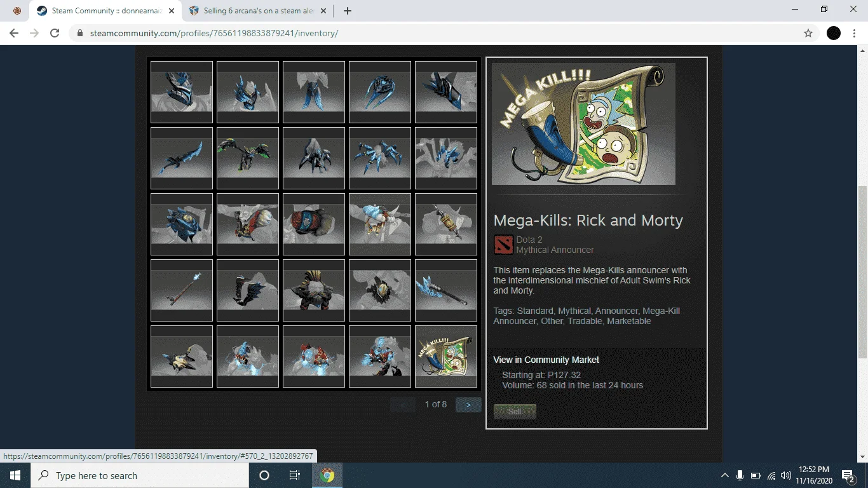Check the battery status icon

point(756,475)
